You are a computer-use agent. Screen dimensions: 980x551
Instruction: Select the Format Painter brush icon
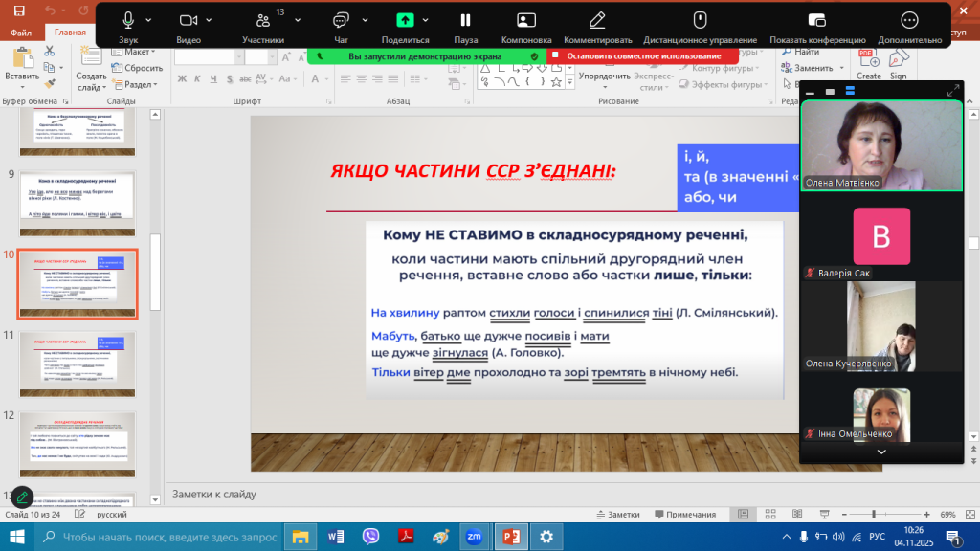pos(50,84)
